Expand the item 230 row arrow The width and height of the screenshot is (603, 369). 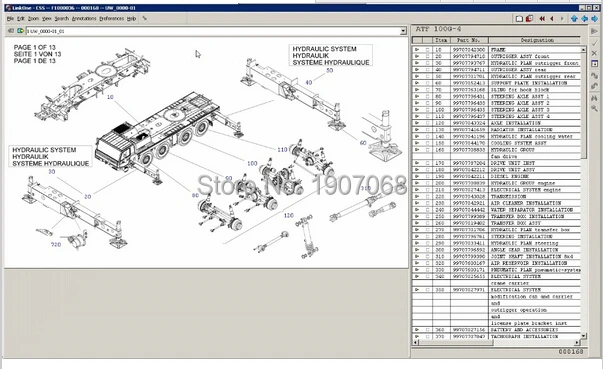point(417,203)
